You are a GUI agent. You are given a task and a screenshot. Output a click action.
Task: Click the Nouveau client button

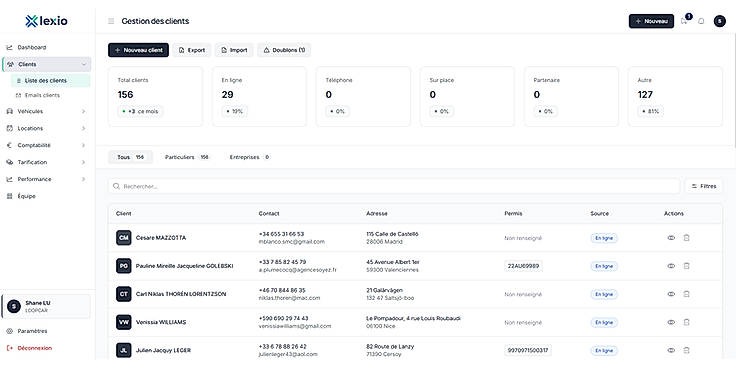[138, 50]
